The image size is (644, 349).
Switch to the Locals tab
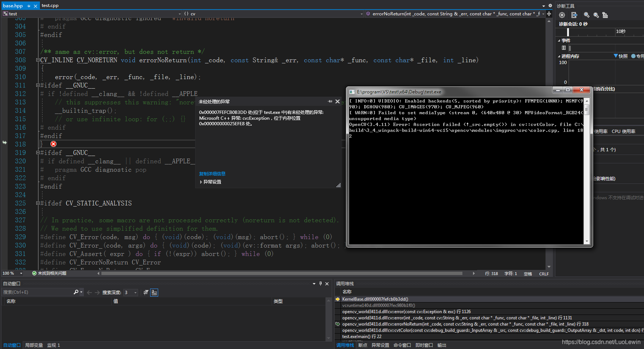[34, 345]
